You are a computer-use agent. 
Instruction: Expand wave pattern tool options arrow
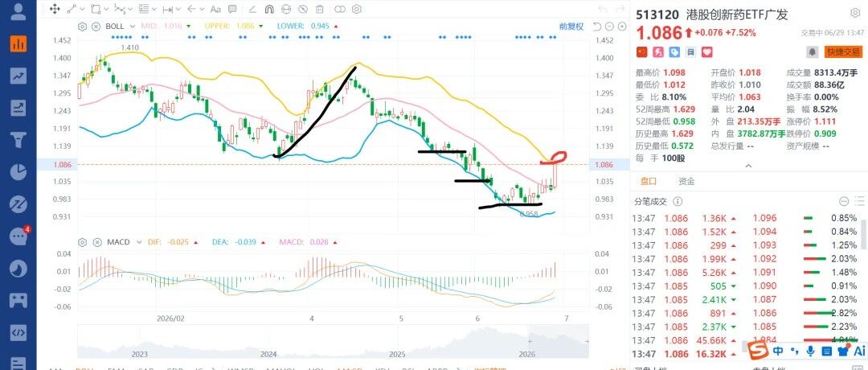pos(130,10)
